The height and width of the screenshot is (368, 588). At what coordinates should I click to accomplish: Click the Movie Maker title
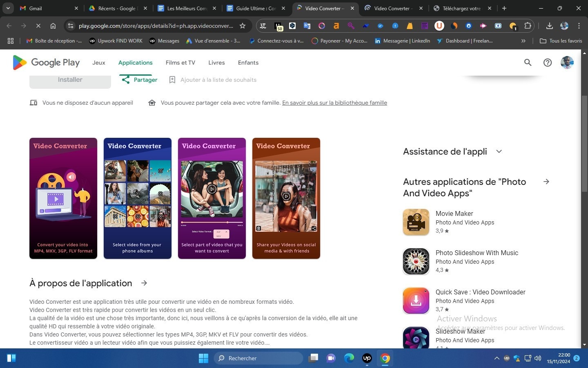coord(454,213)
